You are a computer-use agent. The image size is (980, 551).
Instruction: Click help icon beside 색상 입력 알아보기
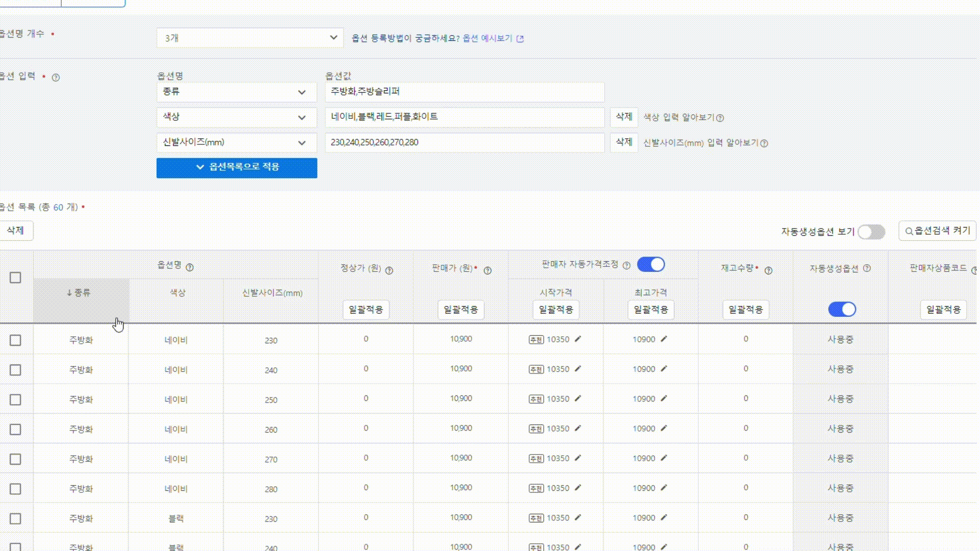point(720,118)
